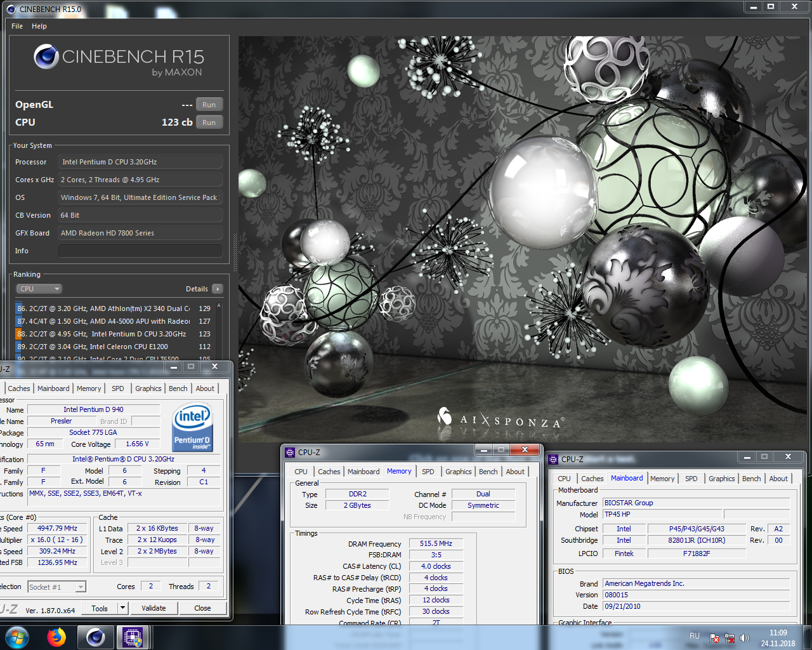Switch to Graphics tab in middle CPU-Z
812x650 pixels.
tap(458, 472)
